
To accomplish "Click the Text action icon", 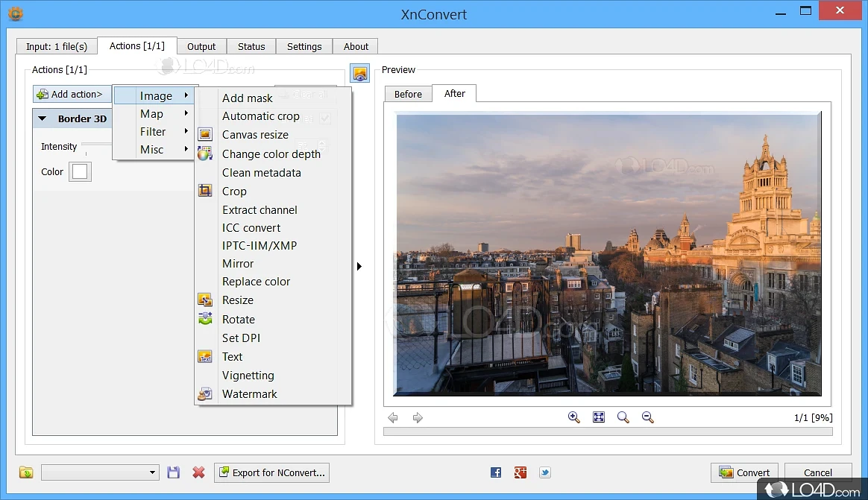I will tap(205, 357).
